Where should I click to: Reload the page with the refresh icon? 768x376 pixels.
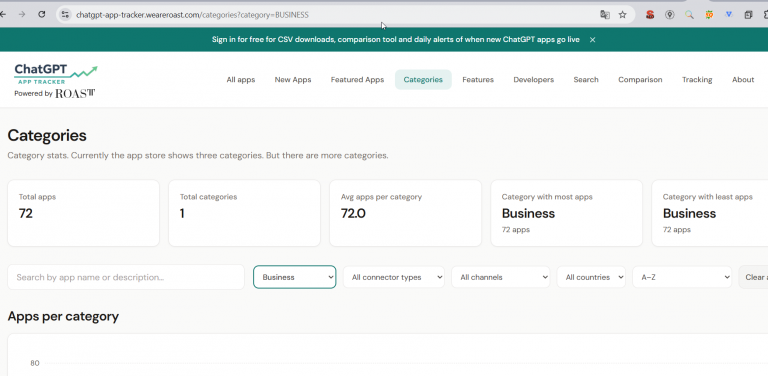pyautogui.click(x=42, y=15)
